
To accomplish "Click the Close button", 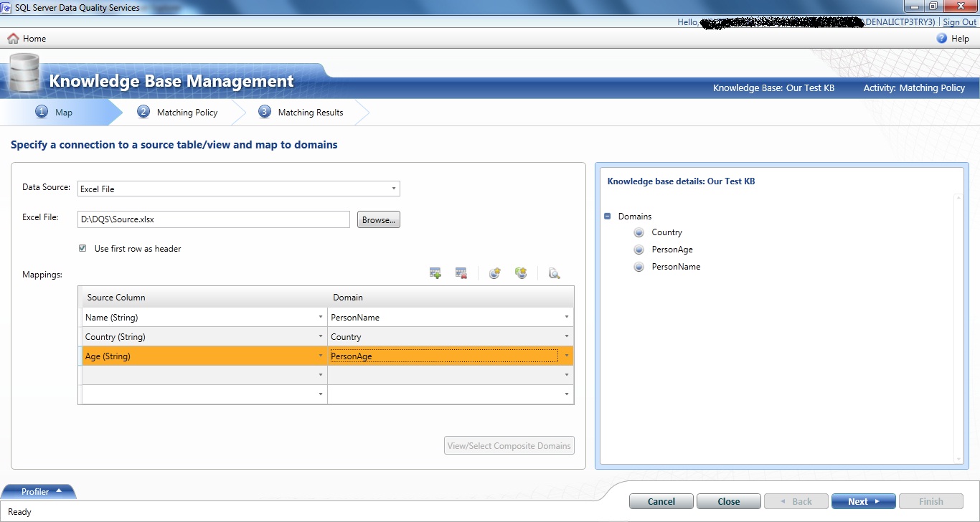I will tap(729, 501).
